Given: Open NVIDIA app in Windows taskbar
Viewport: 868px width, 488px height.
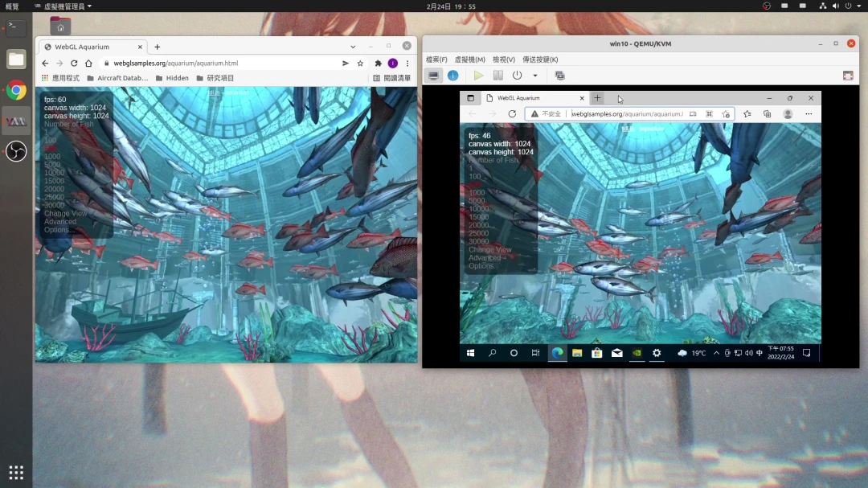Looking at the screenshot, I should click(637, 353).
